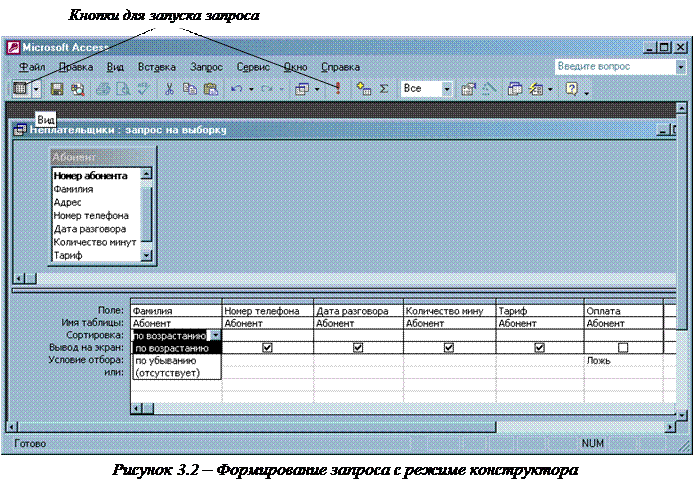Open the Вставка menu
The width and height of the screenshot is (693, 497).
click(x=156, y=67)
